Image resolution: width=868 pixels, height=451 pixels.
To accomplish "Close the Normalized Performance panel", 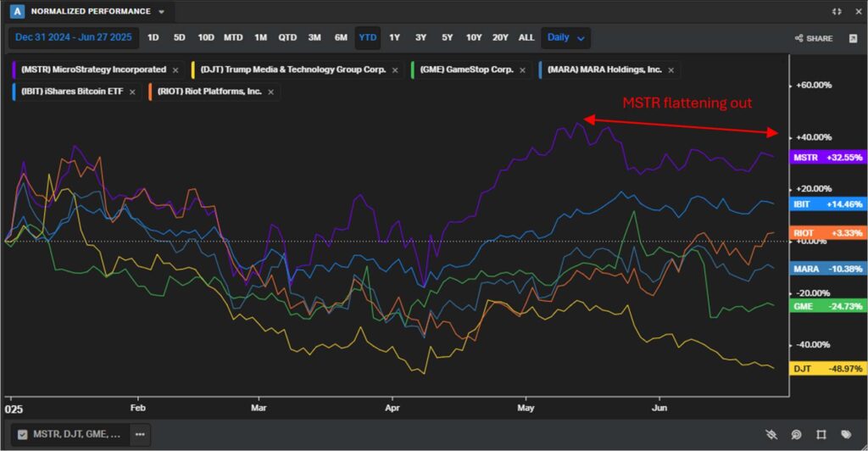I will click(858, 11).
